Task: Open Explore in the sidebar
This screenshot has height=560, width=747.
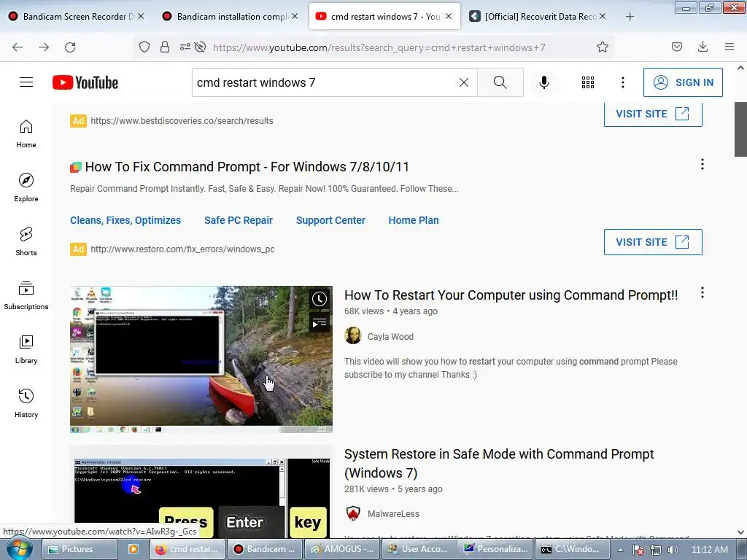Action: tap(26, 187)
